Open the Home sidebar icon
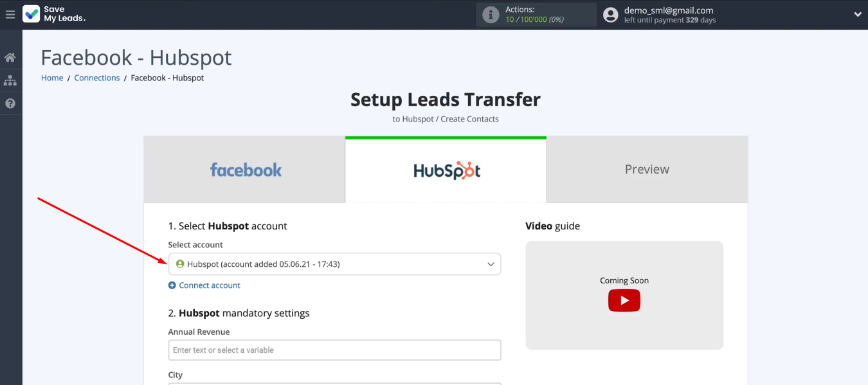This screenshot has width=868, height=385. pos(10,58)
